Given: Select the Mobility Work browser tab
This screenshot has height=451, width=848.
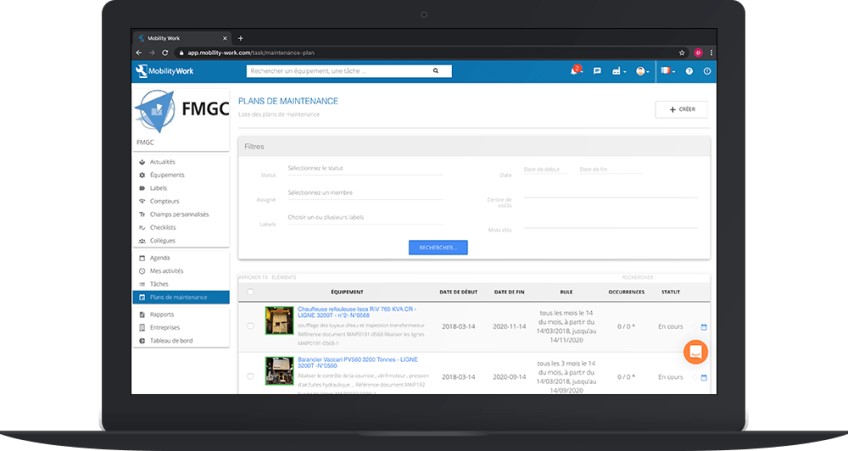Looking at the screenshot, I should (x=182, y=38).
